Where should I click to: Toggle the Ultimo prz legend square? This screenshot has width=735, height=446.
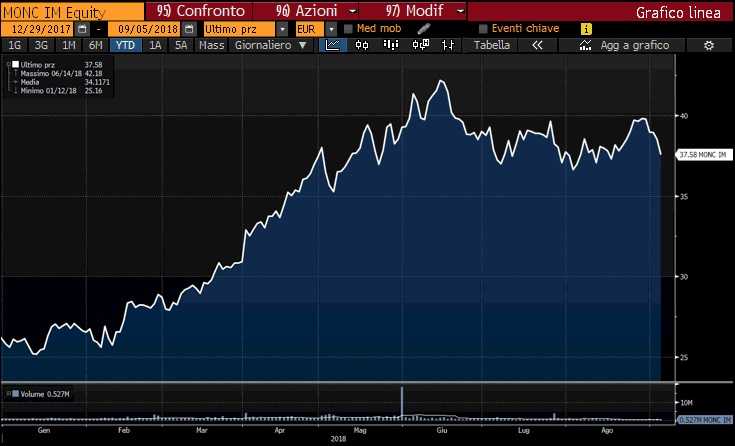[15, 65]
